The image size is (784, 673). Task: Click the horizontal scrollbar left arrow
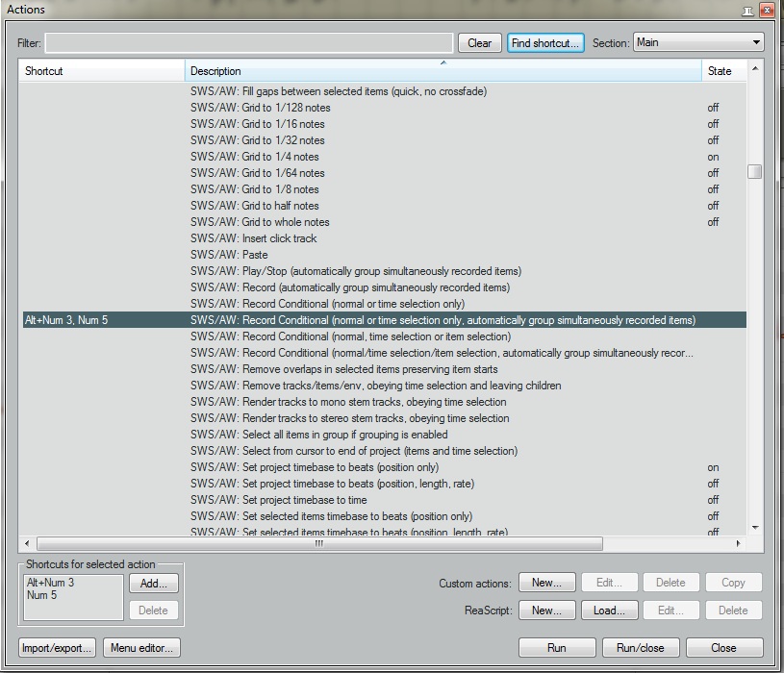coord(27,543)
